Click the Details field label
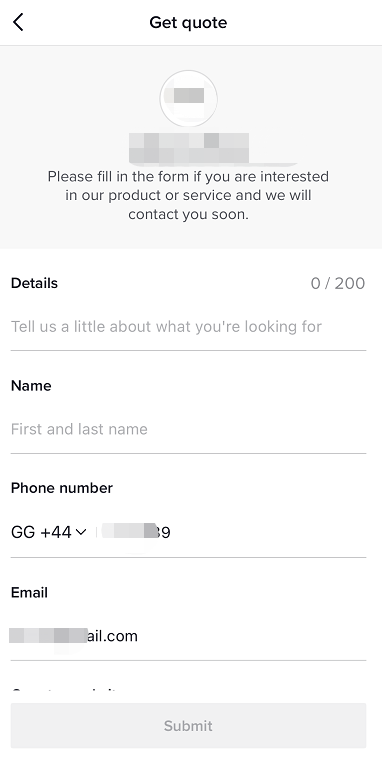382x758 pixels. click(x=34, y=283)
